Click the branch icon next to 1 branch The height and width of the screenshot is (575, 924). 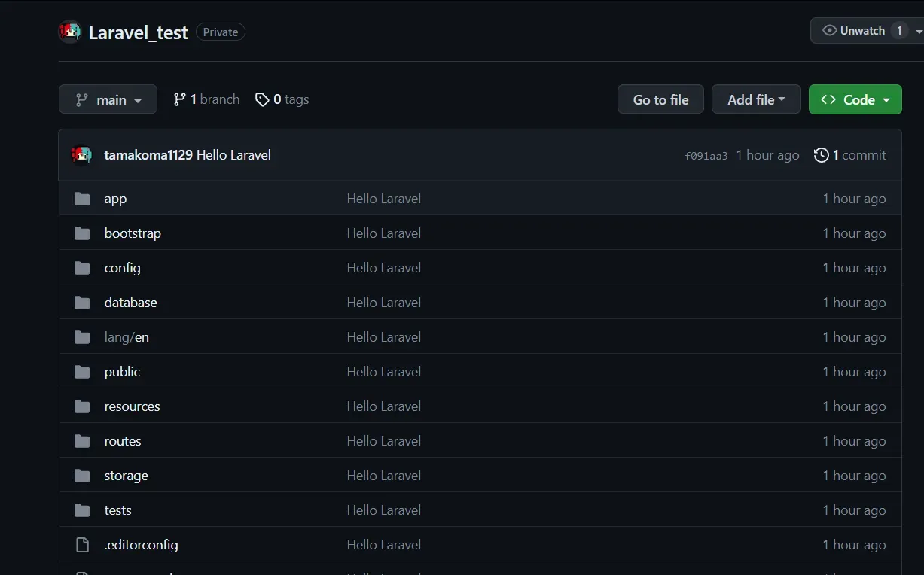[179, 99]
